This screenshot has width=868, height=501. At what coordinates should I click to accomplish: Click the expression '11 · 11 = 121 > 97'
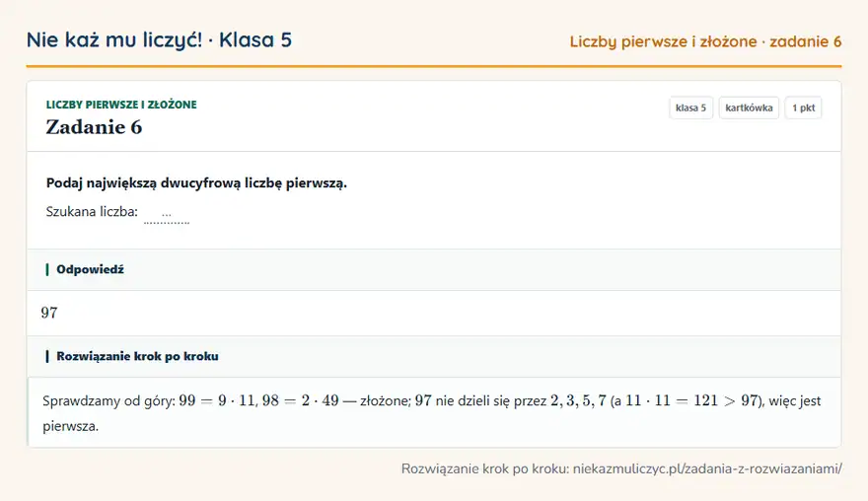tap(691, 400)
